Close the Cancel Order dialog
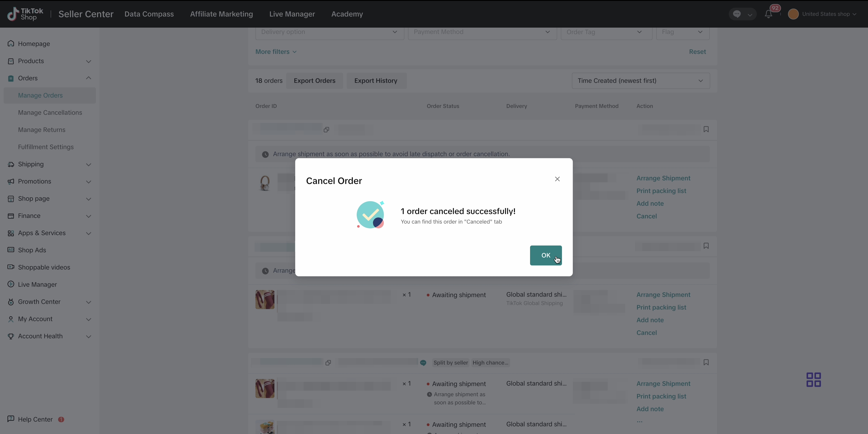 click(x=557, y=179)
